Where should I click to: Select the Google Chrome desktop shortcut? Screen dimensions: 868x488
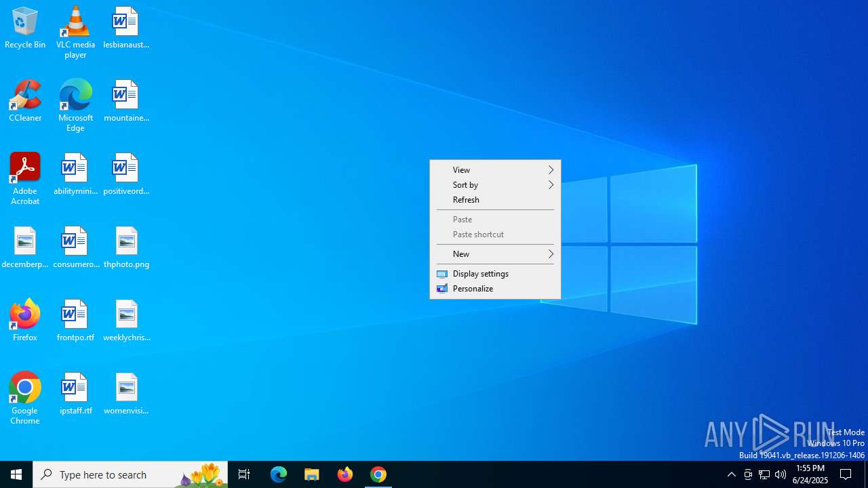(25, 399)
